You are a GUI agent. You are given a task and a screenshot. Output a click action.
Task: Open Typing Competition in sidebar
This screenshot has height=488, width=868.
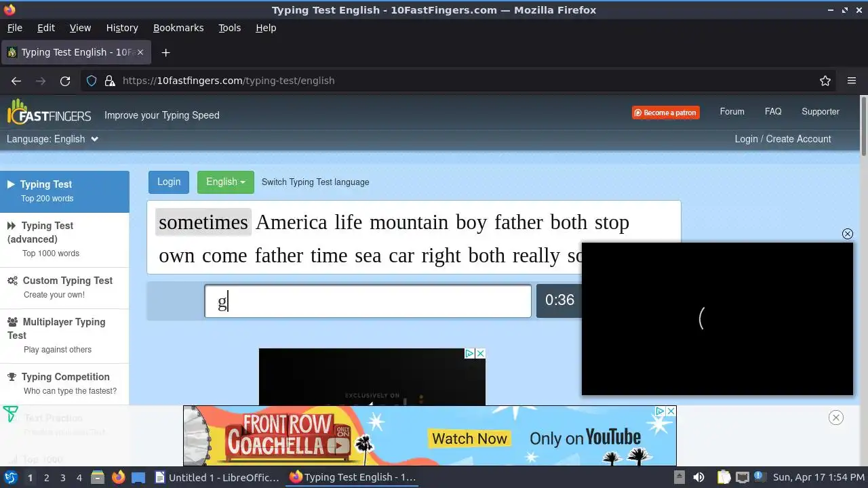pyautogui.click(x=64, y=384)
